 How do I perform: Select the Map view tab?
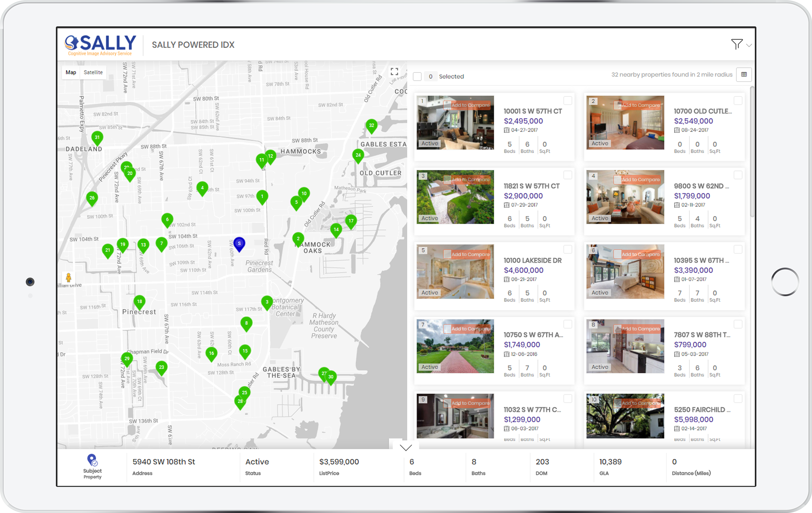[x=71, y=72]
